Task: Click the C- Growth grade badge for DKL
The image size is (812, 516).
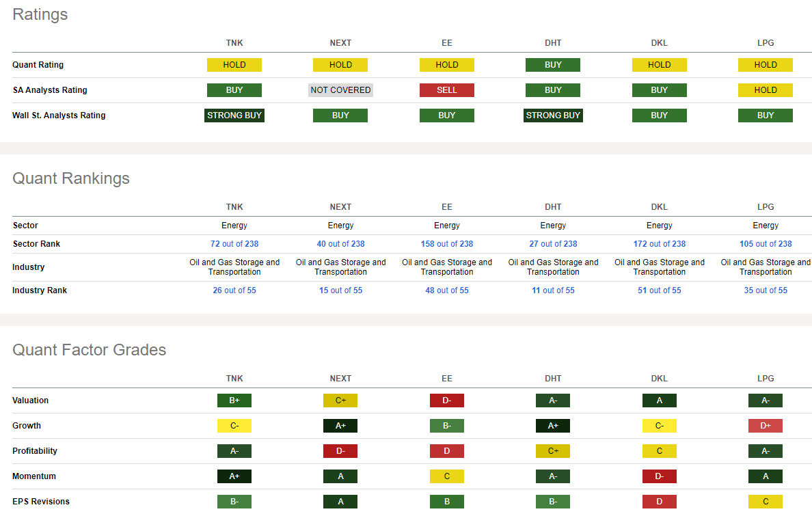Action: [659, 425]
